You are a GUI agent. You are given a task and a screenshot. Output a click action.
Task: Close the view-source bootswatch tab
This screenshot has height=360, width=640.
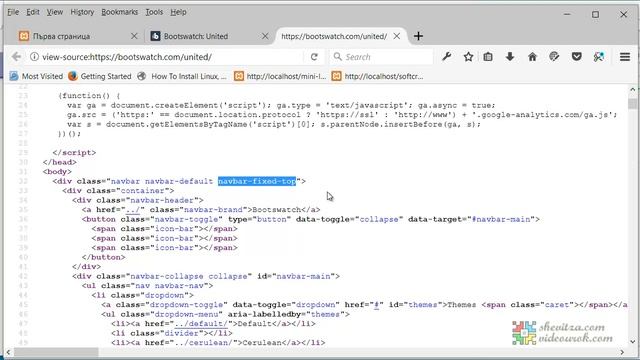(396, 36)
